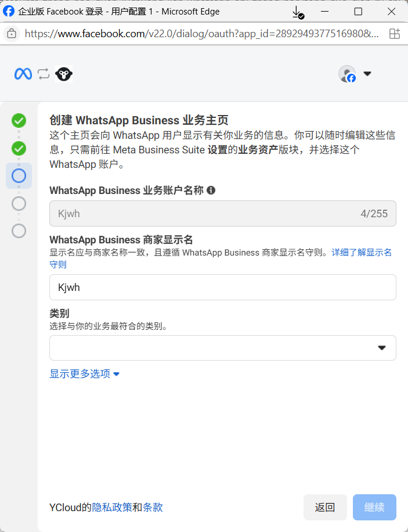Select the fifth step circle
The height and width of the screenshot is (532, 408).
click(19, 231)
